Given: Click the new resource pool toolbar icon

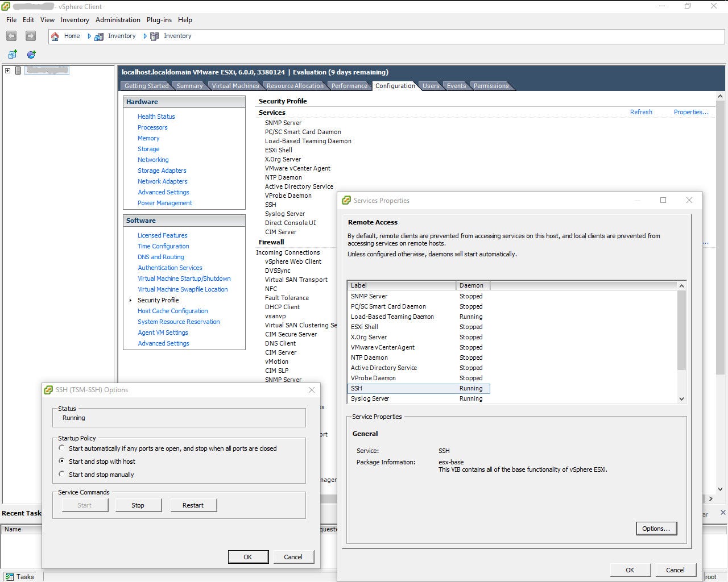Looking at the screenshot, I should coord(31,54).
